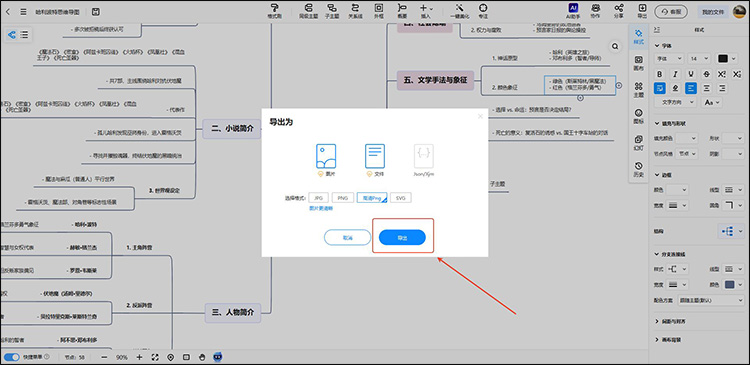Viewport: 750px width, 365px height.
Task: Open 我的文件 my files
Action: [713, 11]
